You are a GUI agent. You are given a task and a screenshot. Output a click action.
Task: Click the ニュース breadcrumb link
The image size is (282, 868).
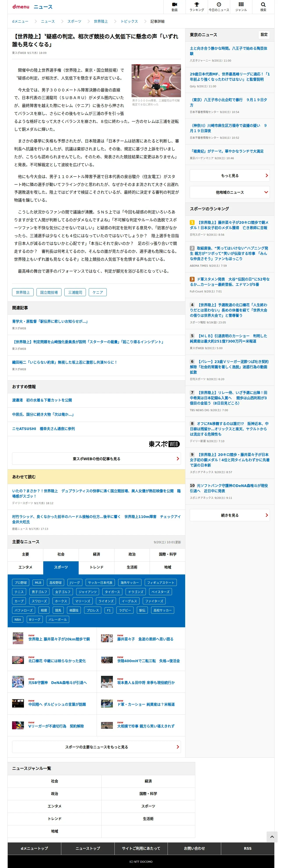click(x=48, y=21)
